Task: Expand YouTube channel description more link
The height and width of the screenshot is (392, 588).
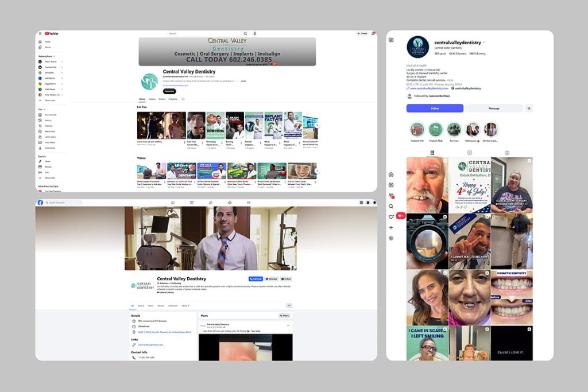Action: (243, 81)
